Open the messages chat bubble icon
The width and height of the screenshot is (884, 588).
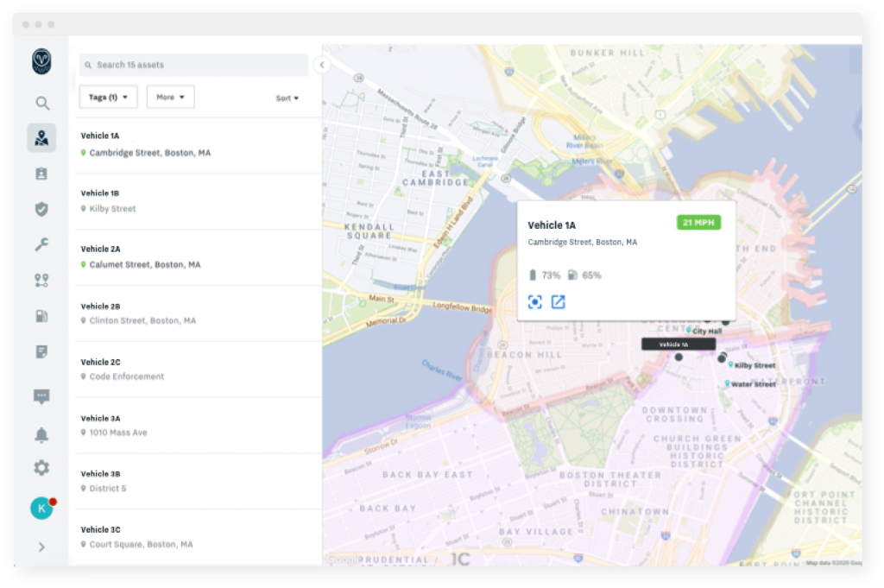(41, 396)
